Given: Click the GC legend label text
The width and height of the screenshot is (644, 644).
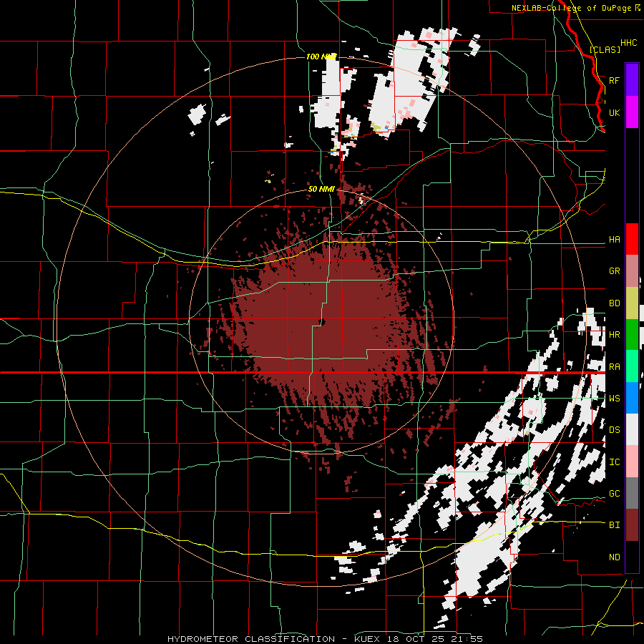Looking at the screenshot, I should (x=614, y=494).
